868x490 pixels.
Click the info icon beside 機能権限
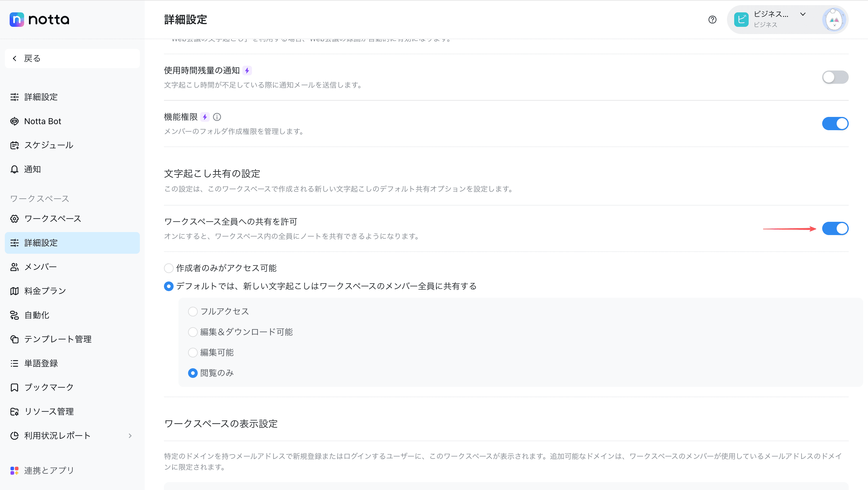point(217,117)
